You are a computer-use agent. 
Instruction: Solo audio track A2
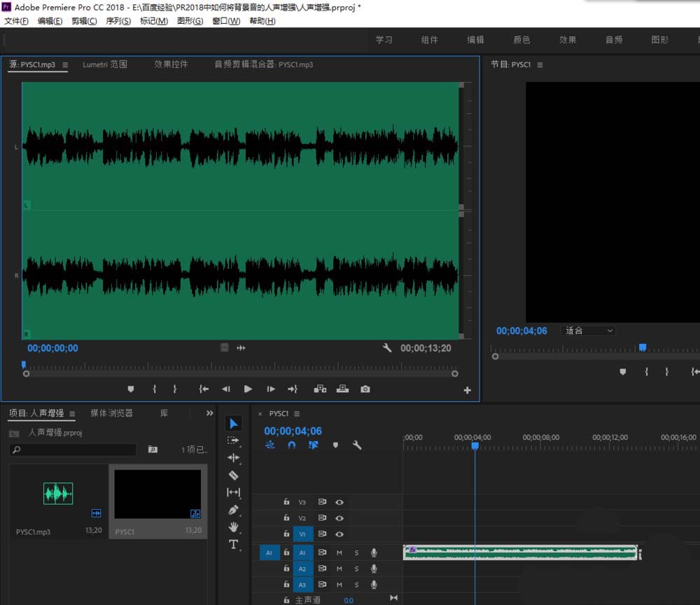(x=356, y=569)
